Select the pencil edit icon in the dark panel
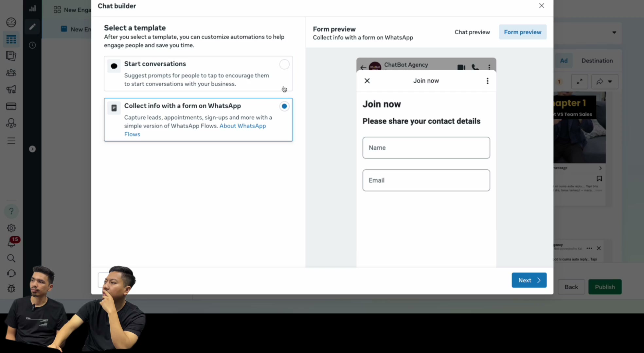 tap(32, 27)
